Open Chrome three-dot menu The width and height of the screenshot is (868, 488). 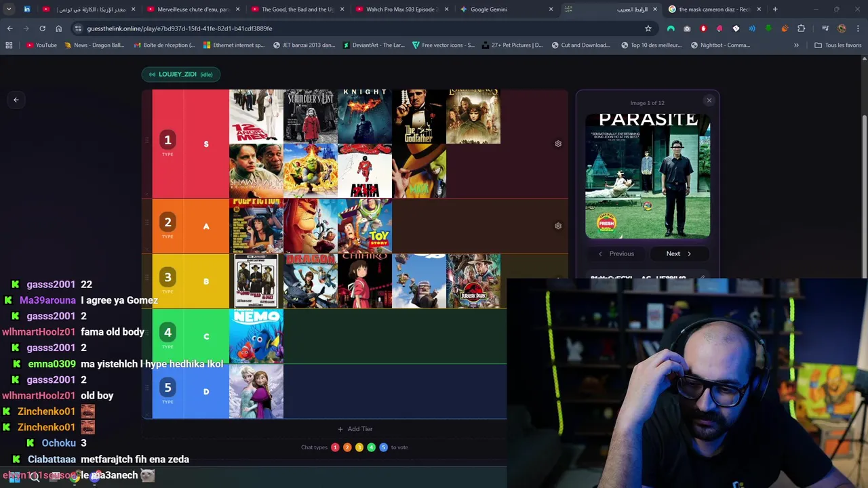[x=858, y=28]
